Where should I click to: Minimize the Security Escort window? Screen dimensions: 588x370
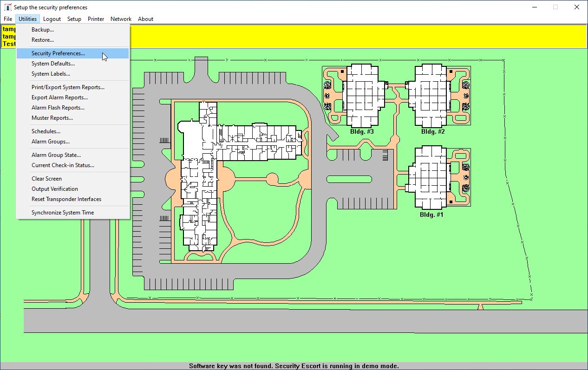(x=534, y=7)
